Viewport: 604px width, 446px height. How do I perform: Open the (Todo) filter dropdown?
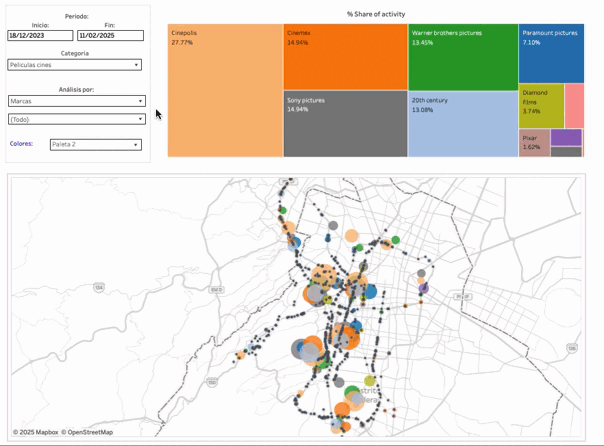tap(77, 119)
